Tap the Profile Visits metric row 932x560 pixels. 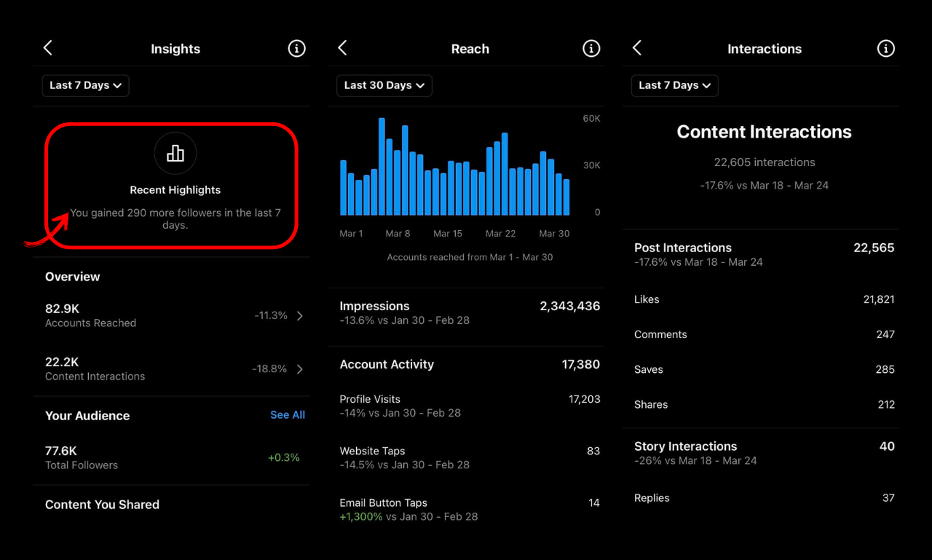click(470, 406)
